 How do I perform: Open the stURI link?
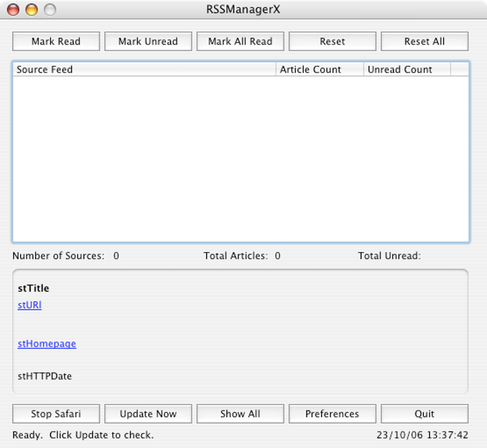[x=29, y=305]
